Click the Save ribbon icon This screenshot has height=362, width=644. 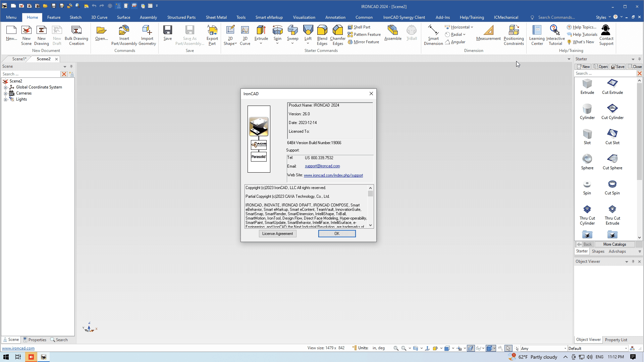168,33
